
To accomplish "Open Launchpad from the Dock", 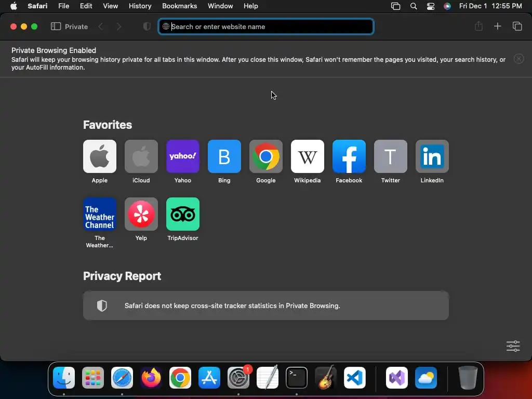I will [x=93, y=378].
